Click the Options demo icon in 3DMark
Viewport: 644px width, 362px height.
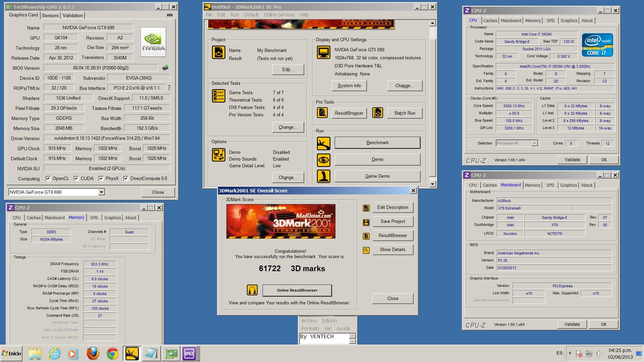[219, 155]
